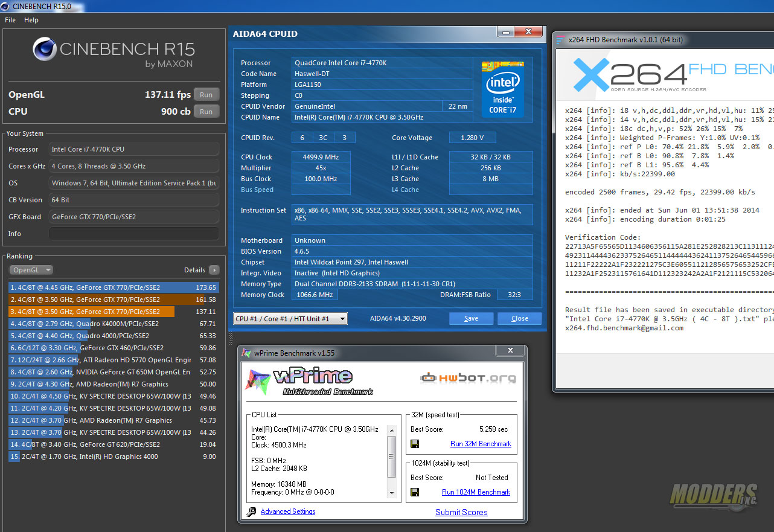Click the Cinebench R15 logo sphere icon
This screenshot has width=774, height=532.
point(45,50)
